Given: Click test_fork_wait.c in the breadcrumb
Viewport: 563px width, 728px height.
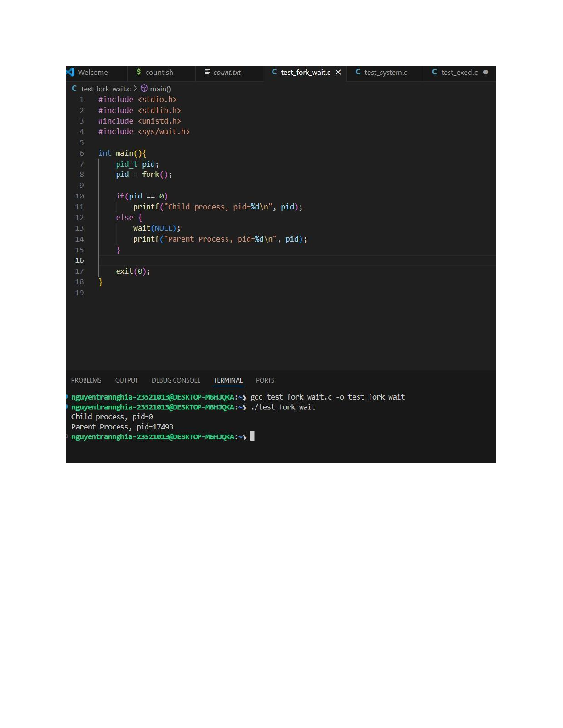Looking at the screenshot, I should coord(106,89).
